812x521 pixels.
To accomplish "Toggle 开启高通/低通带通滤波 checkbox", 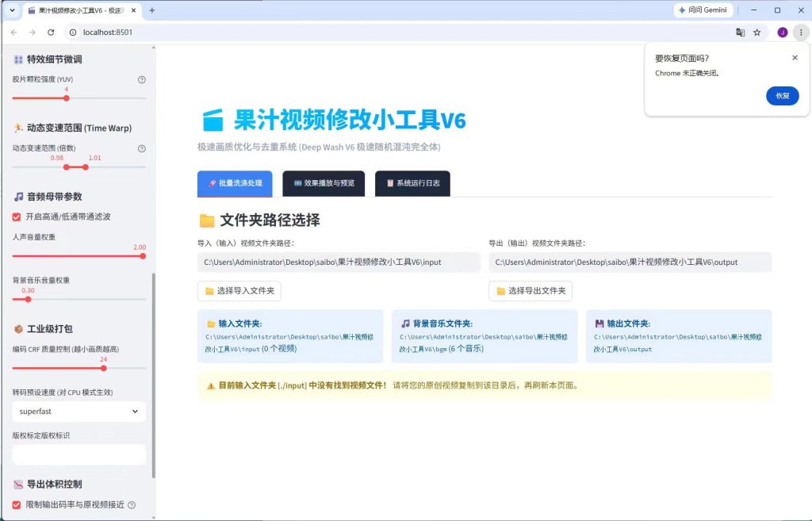I will click(x=17, y=217).
